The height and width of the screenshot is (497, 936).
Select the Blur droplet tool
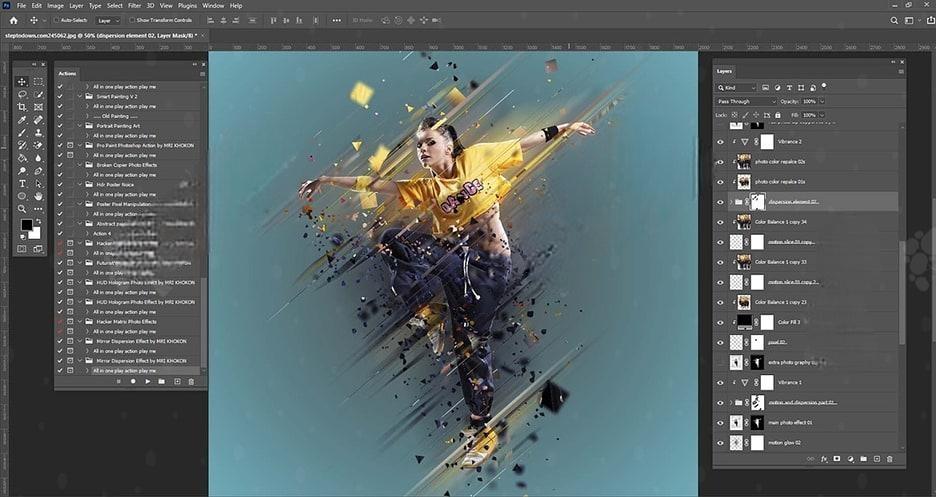[38, 159]
